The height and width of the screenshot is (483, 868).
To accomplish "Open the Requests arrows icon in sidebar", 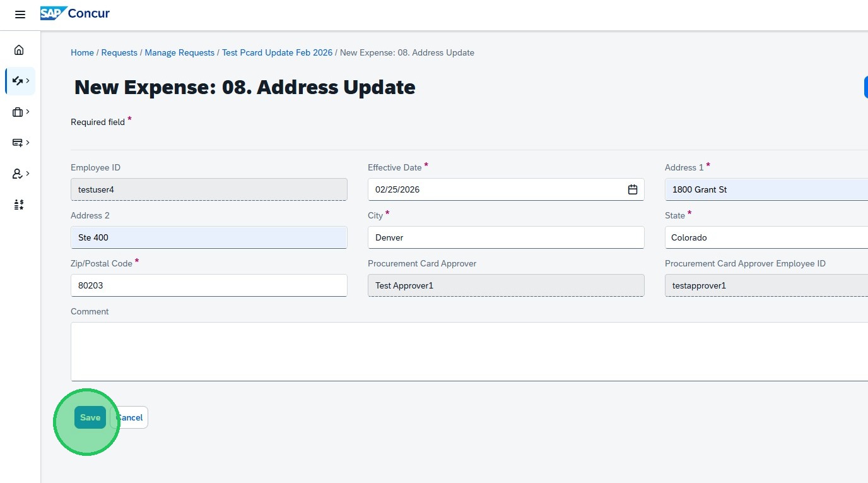I will coord(20,81).
